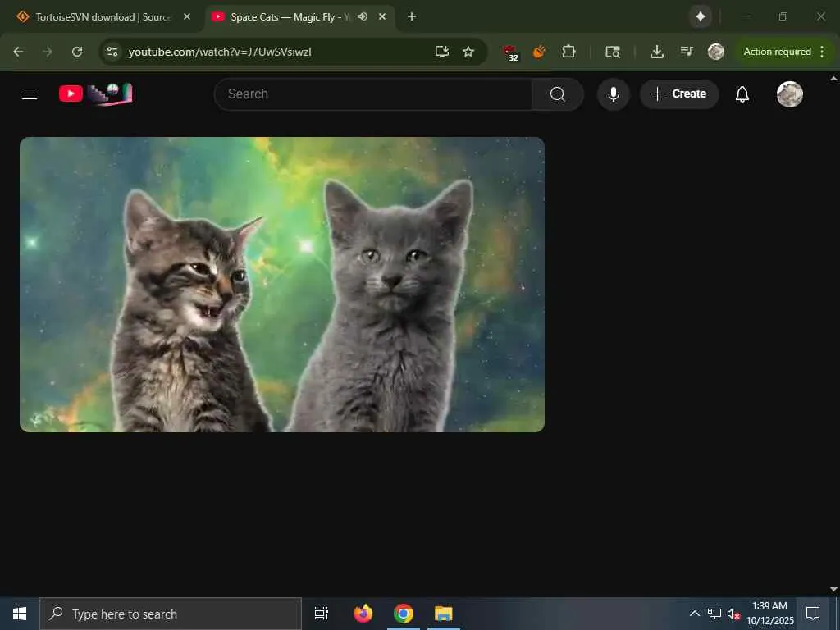Show Chrome downloads
The width and height of the screenshot is (840, 630).
(x=657, y=52)
